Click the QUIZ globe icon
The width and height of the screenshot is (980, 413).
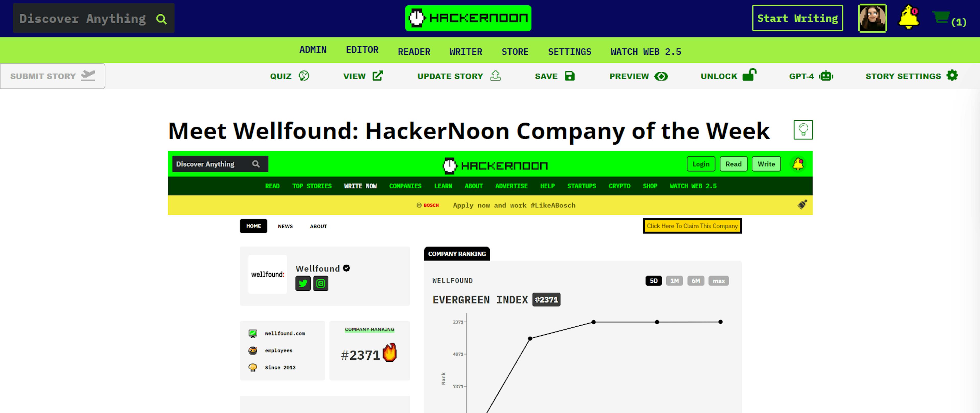click(304, 76)
